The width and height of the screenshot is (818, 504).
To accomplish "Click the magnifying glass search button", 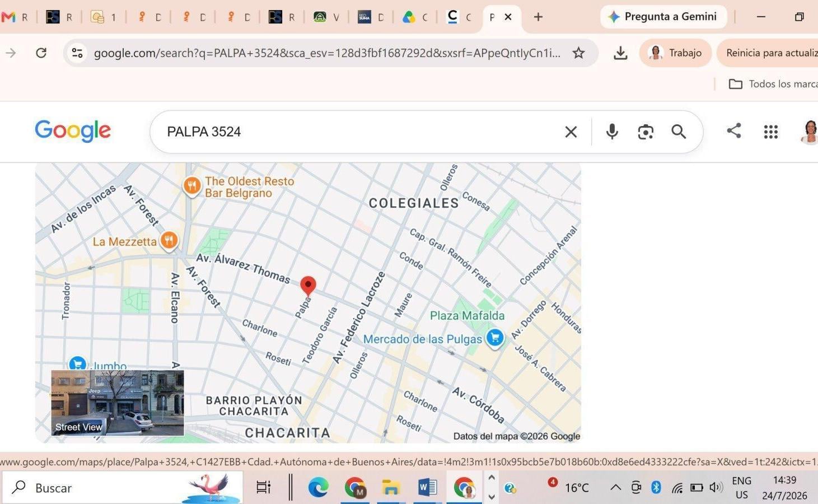I will tap(679, 132).
